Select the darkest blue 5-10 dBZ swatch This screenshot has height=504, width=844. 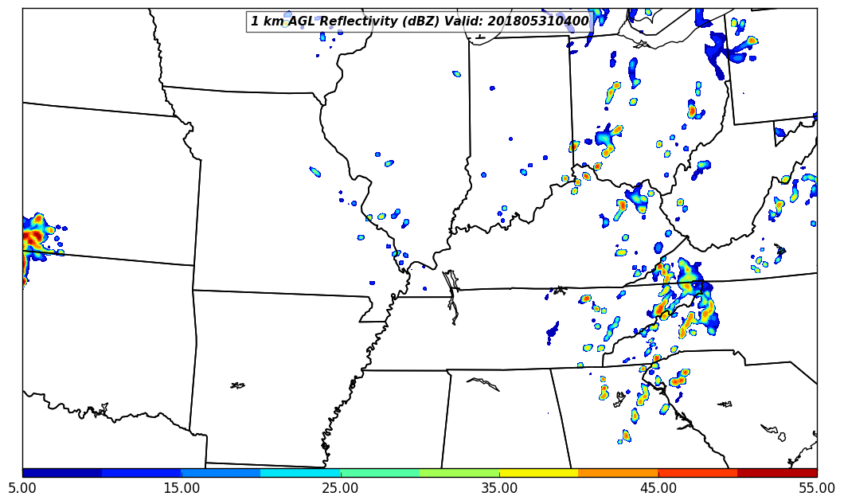(x=62, y=473)
